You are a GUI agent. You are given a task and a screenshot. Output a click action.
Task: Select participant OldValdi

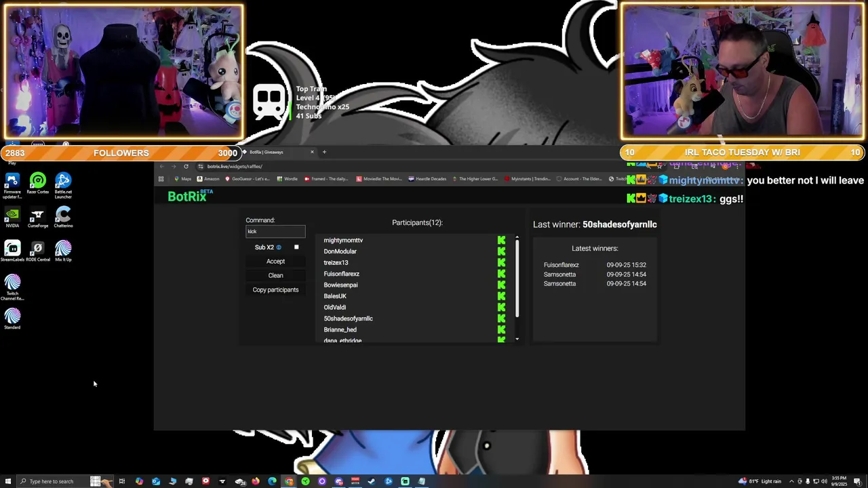pyautogui.click(x=335, y=307)
